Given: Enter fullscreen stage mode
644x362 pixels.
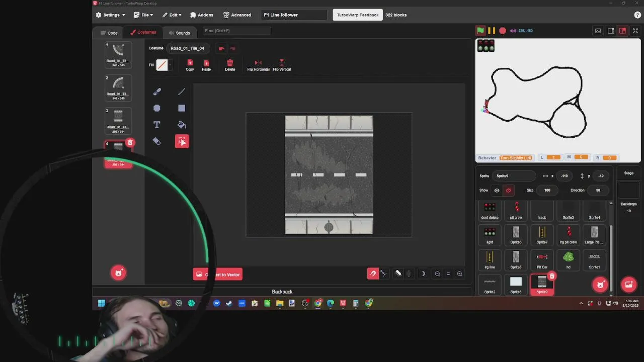Looking at the screenshot, I should pos(635,31).
